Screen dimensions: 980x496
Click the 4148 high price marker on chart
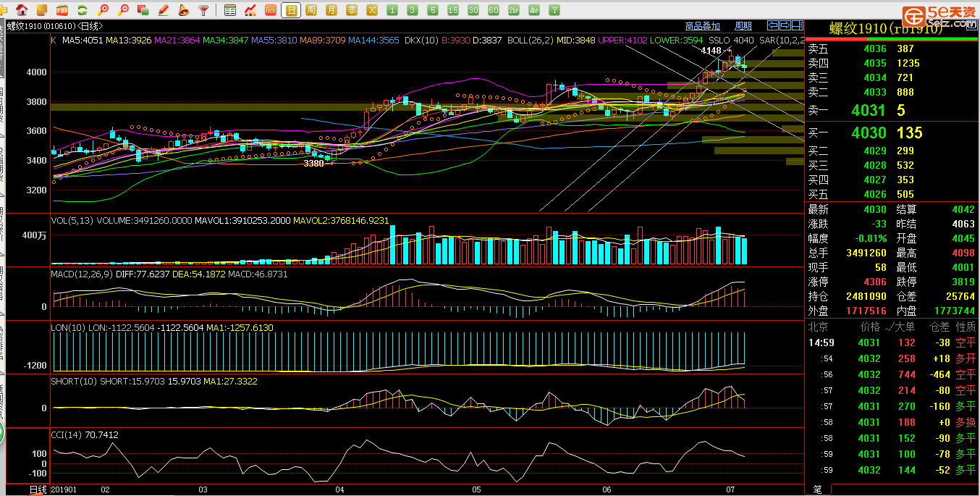tap(711, 51)
